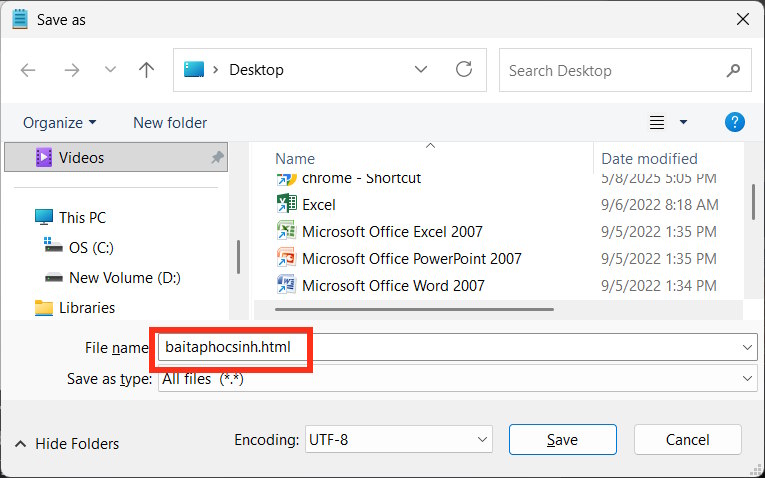Click the Back navigation arrow
The height and width of the screenshot is (478, 765).
pos(28,70)
